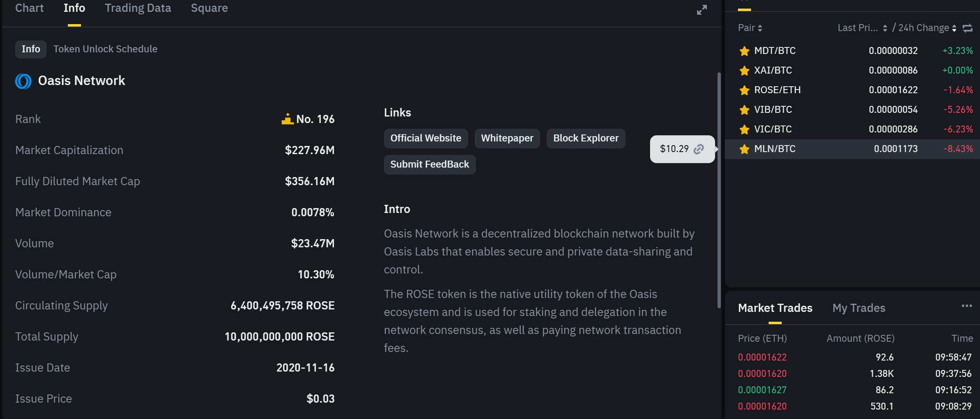Click the Oasis Network heading

[81, 81]
